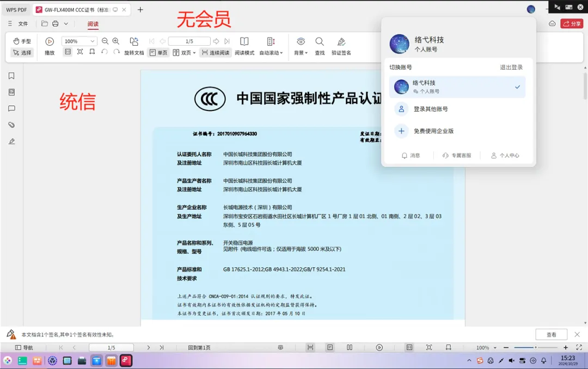Click the fit page icon in toolbar
The width and height of the screenshot is (588, 369).
click(x=80, y=52)
